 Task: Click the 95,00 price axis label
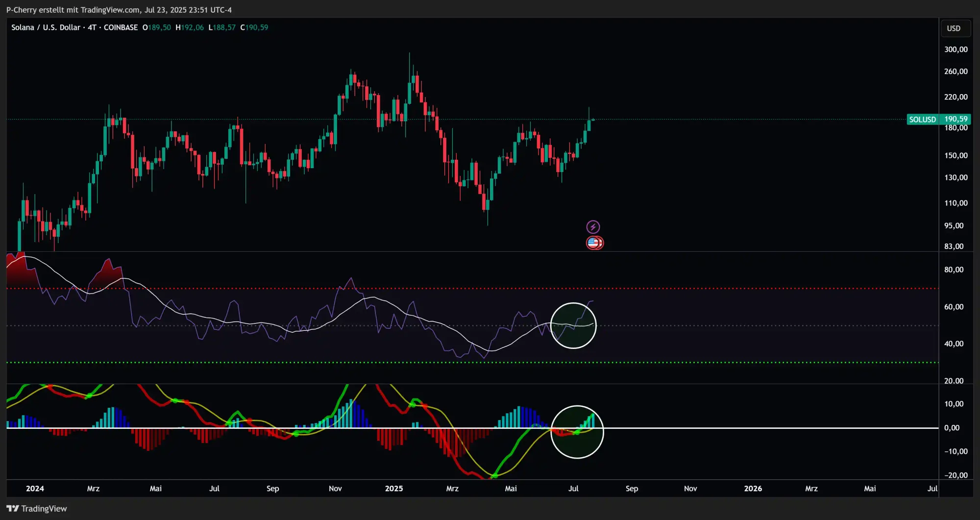pos(954,225)
